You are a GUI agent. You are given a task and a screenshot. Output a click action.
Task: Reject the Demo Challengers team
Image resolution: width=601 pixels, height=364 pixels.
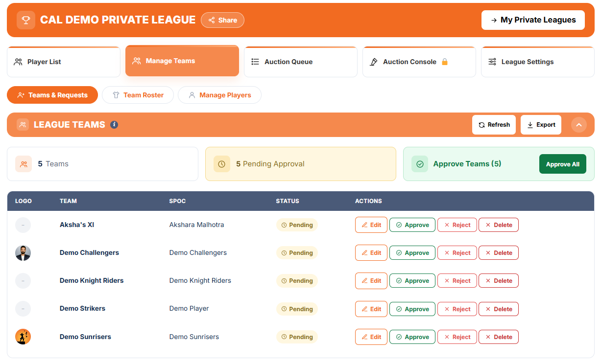[457, 253]
